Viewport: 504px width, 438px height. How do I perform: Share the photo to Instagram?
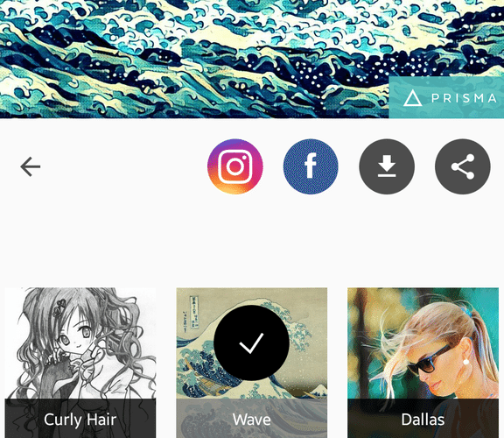[235, 166]
